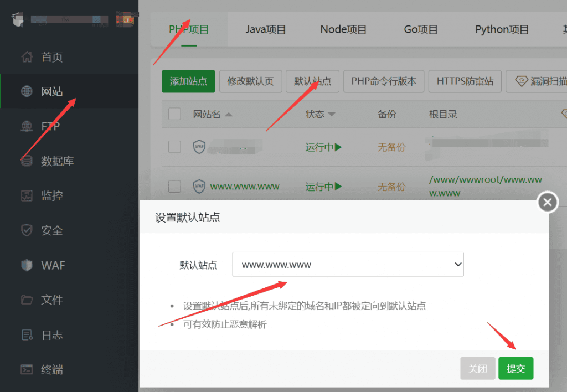Click the panel logo at top left

[18, 19]
